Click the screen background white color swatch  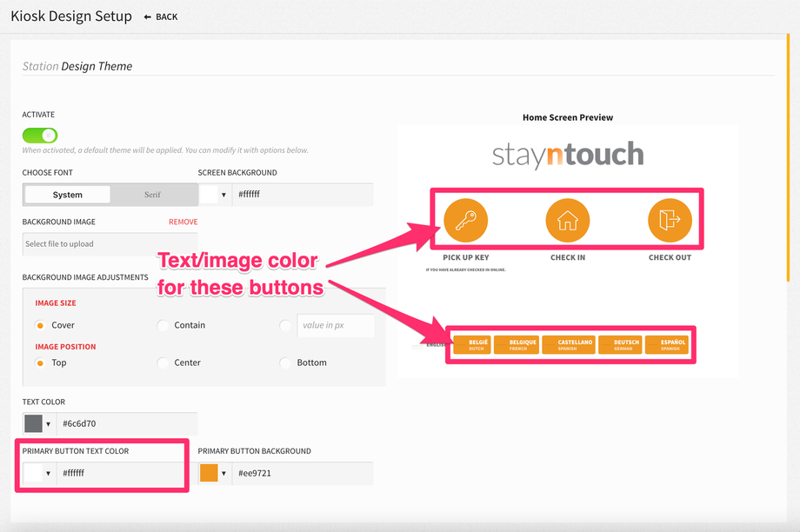(x=209, y=195)
